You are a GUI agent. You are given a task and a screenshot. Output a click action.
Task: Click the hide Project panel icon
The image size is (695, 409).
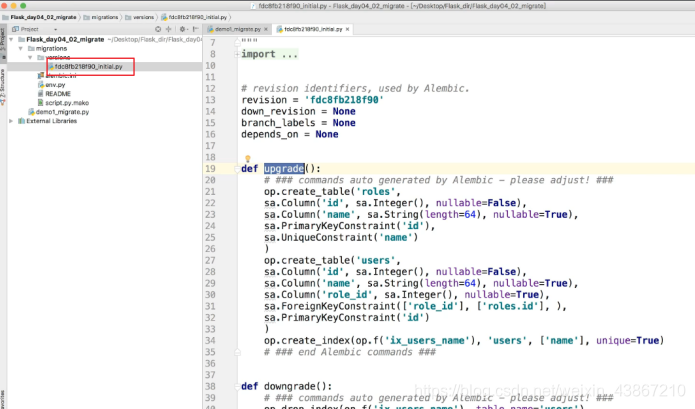pyautogui.click(x=195, y=29)
